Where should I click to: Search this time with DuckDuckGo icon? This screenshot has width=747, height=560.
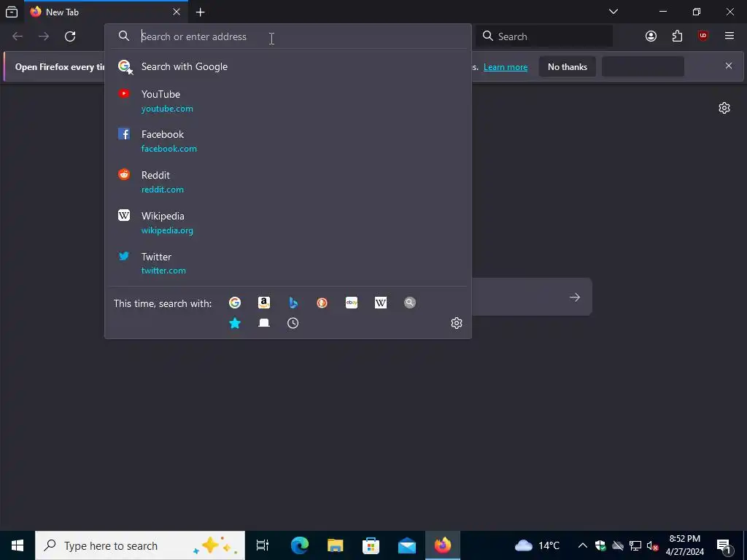322,303
